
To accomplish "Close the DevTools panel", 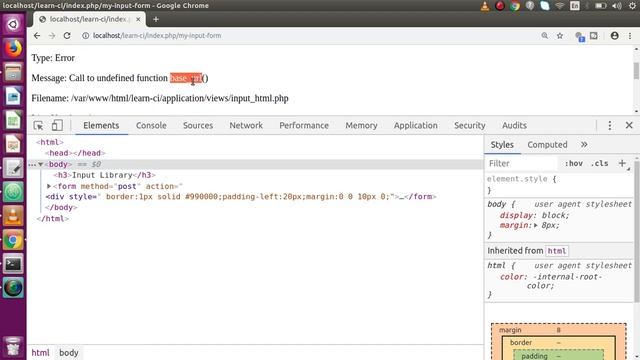I will [629, 125].
